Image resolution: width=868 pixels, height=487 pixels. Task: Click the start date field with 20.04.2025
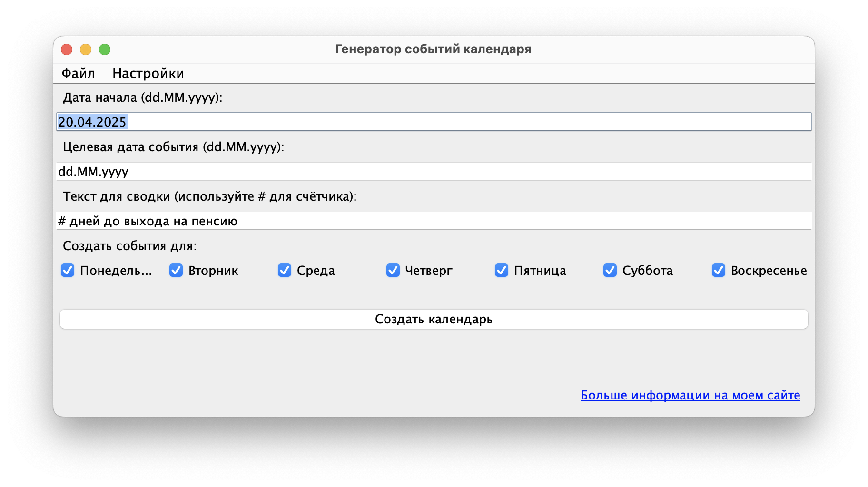(x=434, y=122)
